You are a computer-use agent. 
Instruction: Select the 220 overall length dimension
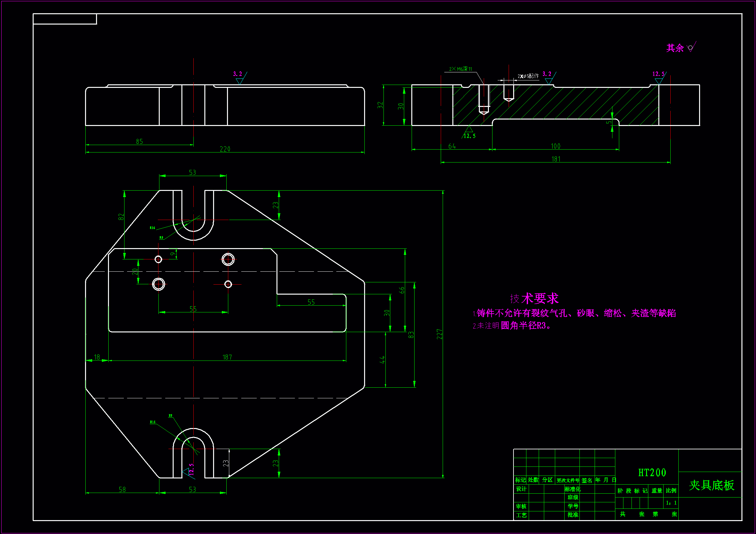click(225, 149)
